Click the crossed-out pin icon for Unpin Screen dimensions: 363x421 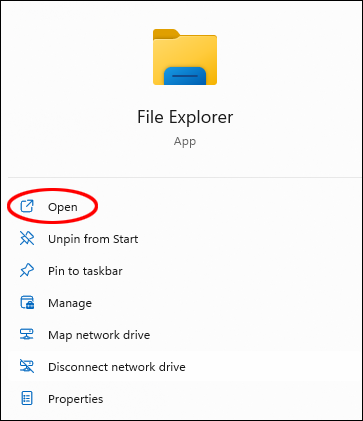27,238
